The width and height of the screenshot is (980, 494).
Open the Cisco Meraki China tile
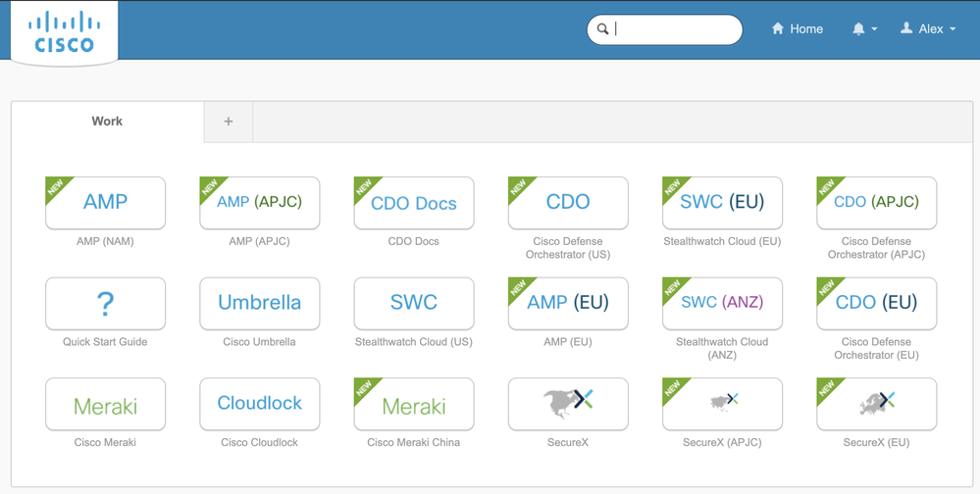(x=413, y=403)
